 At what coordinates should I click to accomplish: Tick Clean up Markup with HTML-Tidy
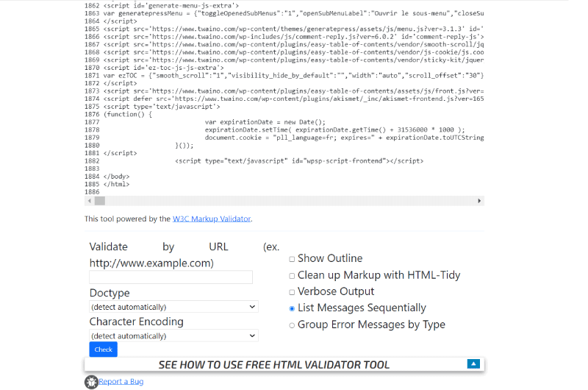292,276
